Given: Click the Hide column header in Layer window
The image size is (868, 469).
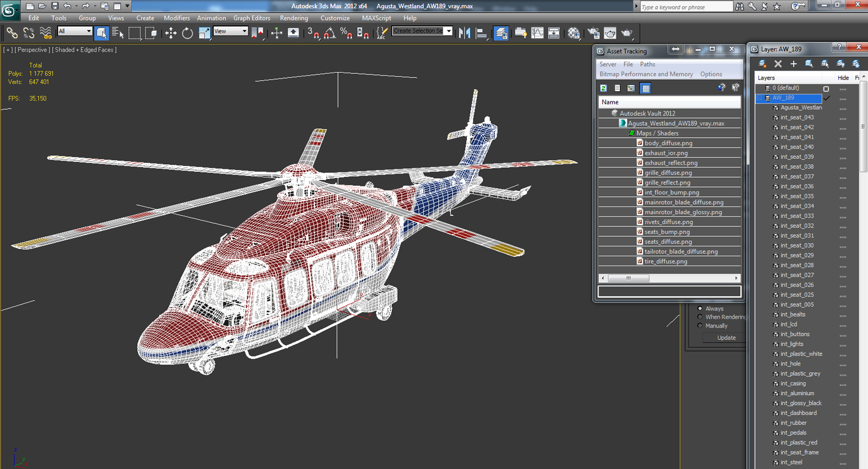Looking at the screenshot, I should (x=843, y=78).
